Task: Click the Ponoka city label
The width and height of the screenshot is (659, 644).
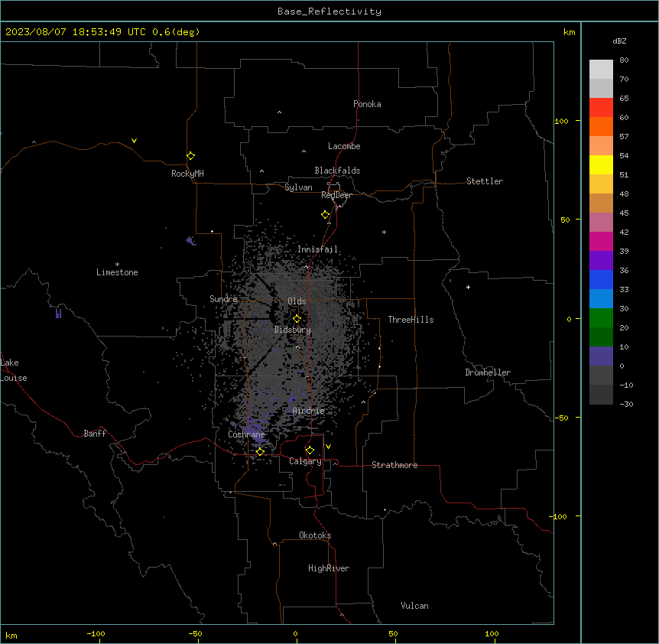Action: point(367,104)
